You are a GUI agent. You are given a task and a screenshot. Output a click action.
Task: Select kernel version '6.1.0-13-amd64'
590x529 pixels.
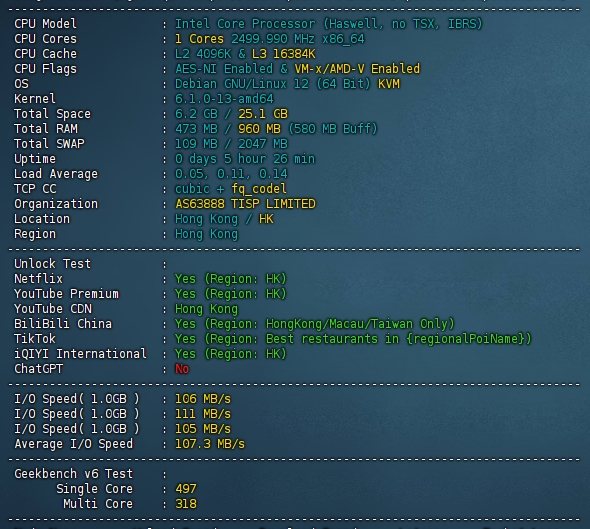tap(224, 99)
